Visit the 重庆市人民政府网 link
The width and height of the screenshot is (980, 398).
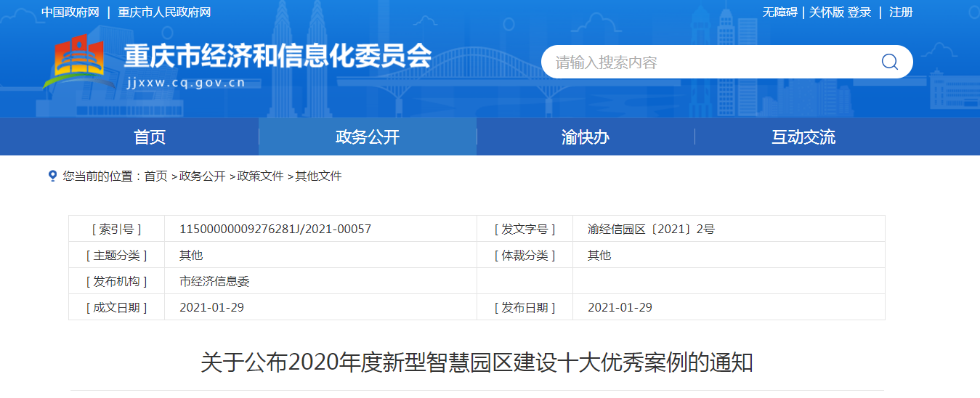(164, 12)
